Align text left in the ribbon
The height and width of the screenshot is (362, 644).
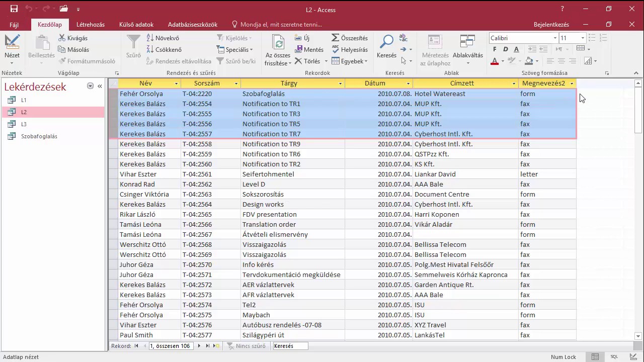pos(550,61)
